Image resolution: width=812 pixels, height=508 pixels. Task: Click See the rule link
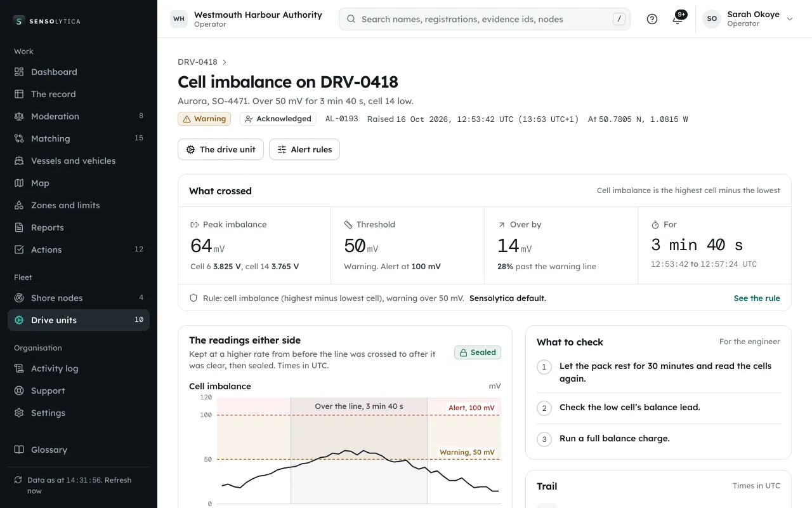(757, 298)
